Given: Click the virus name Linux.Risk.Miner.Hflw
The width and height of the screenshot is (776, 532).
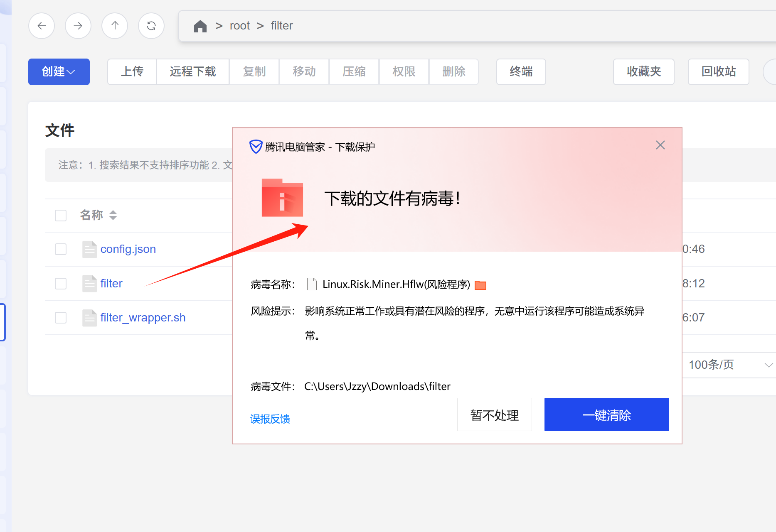Looking at the screenshot, I should (396, 284).
